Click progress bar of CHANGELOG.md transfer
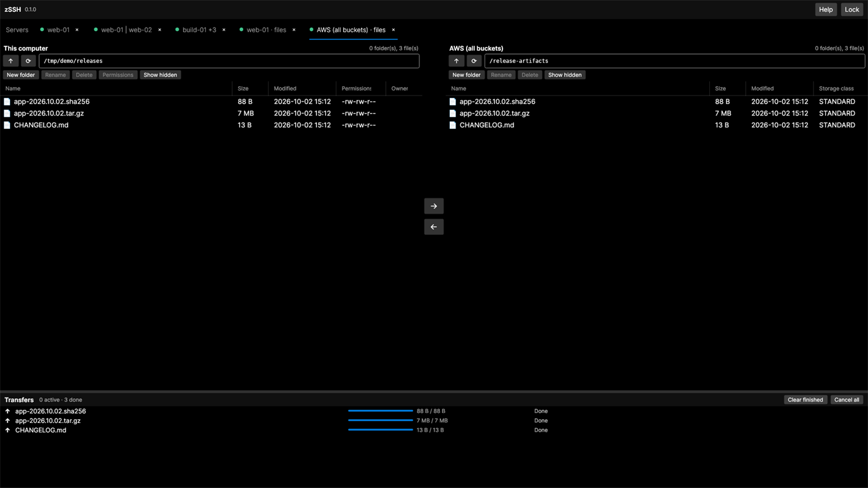The height and width of the screenshot is (488, 868). pyautogui.click(x=380, y=430)
